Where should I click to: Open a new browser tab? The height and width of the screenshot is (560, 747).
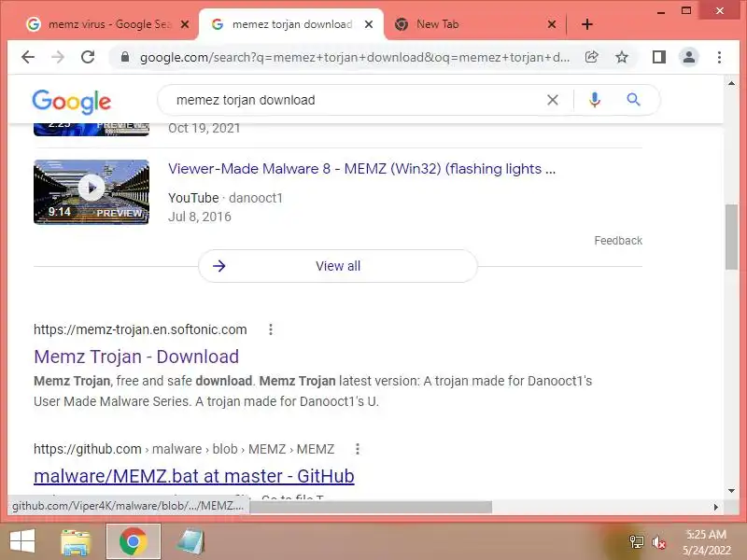[x=587, y=24]
